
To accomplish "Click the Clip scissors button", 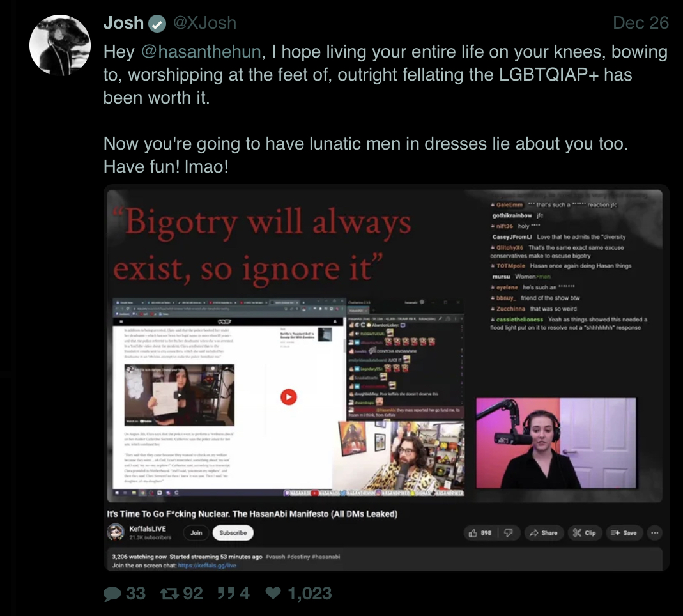I will 585,533.
